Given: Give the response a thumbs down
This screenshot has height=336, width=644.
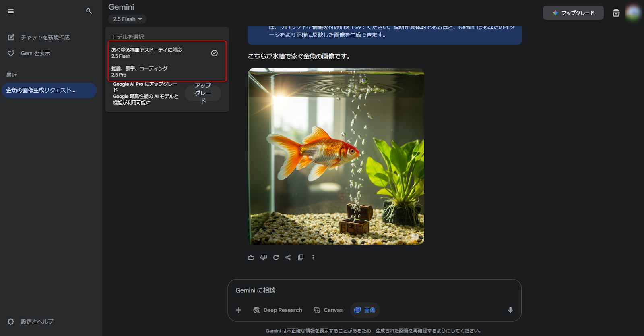Looking at the screenshot, I should coord(264,257).
